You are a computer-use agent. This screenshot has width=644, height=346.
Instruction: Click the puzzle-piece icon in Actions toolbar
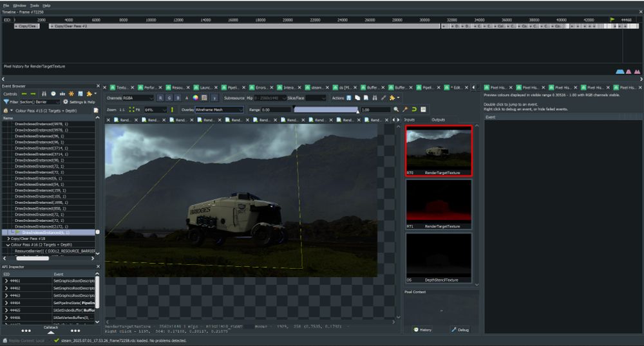(392, 98)
